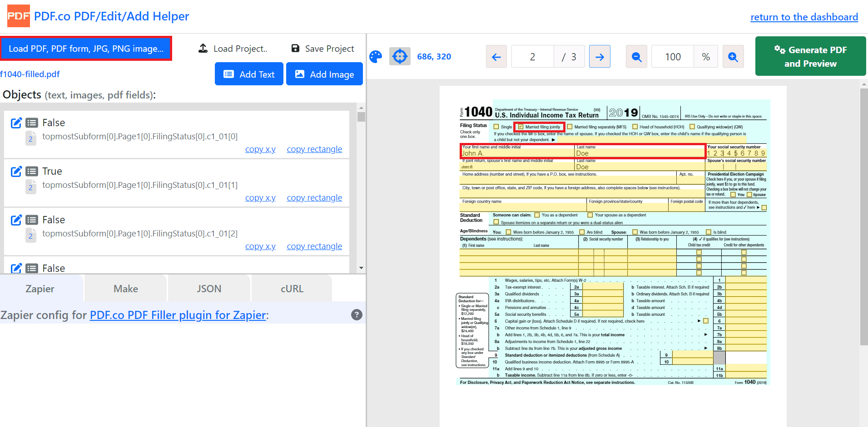Image resolution: width=868 pixels, height=427 pixels.
Task: Open the cURL tab
Action: [292, 289]
